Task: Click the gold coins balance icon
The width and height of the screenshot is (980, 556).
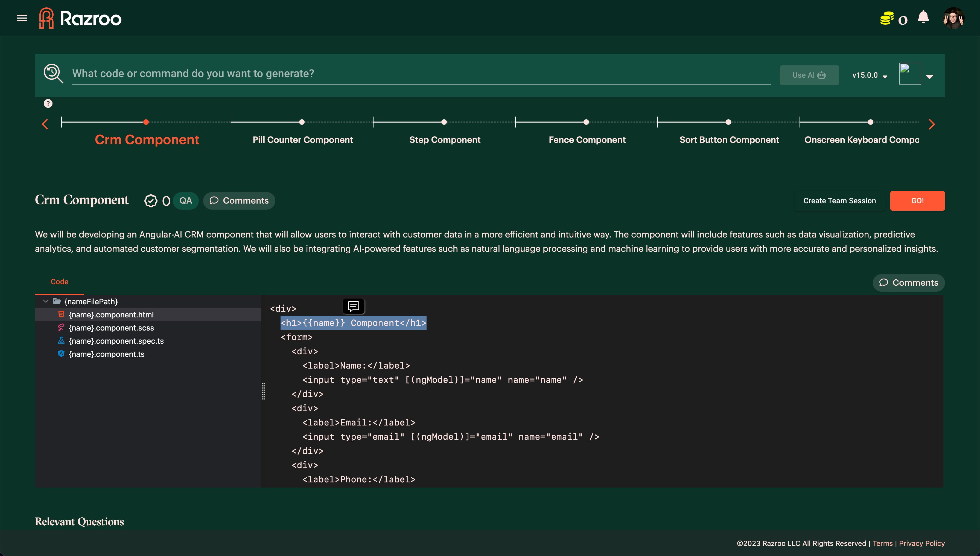Action: point(886,18)
